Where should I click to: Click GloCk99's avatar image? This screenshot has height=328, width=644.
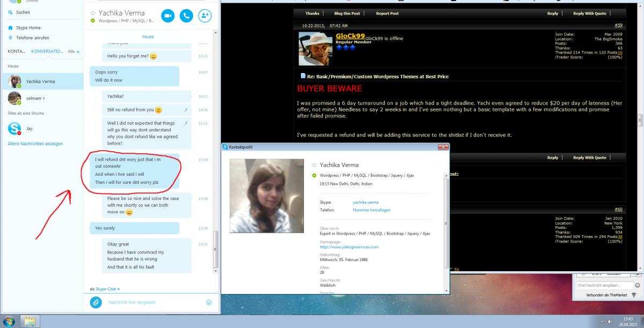pyautogui.click(x=316, y=49)
